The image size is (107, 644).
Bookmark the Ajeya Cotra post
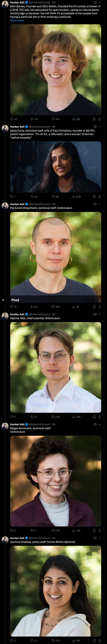tap(94, 197)
